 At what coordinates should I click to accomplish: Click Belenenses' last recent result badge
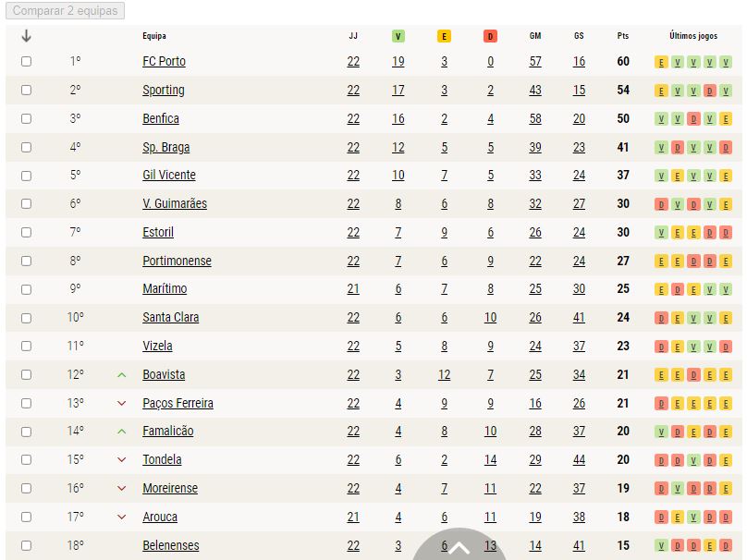pos(726,546)
